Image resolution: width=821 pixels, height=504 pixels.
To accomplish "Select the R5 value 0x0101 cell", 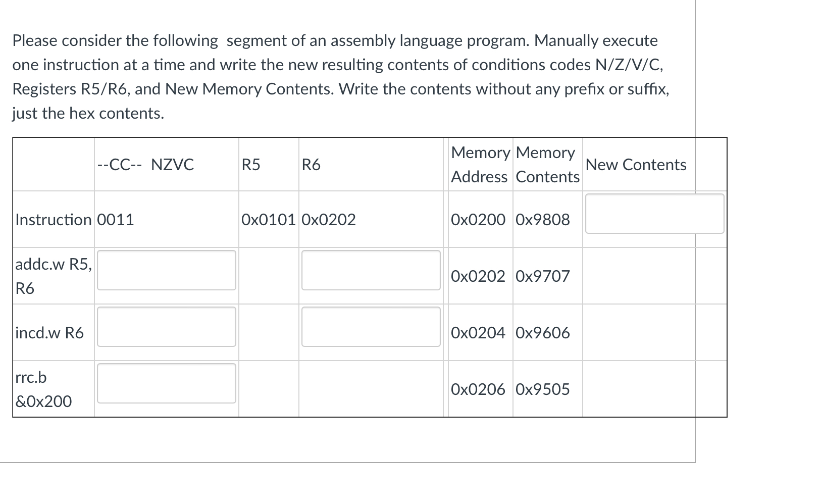I will coord(269,220).
